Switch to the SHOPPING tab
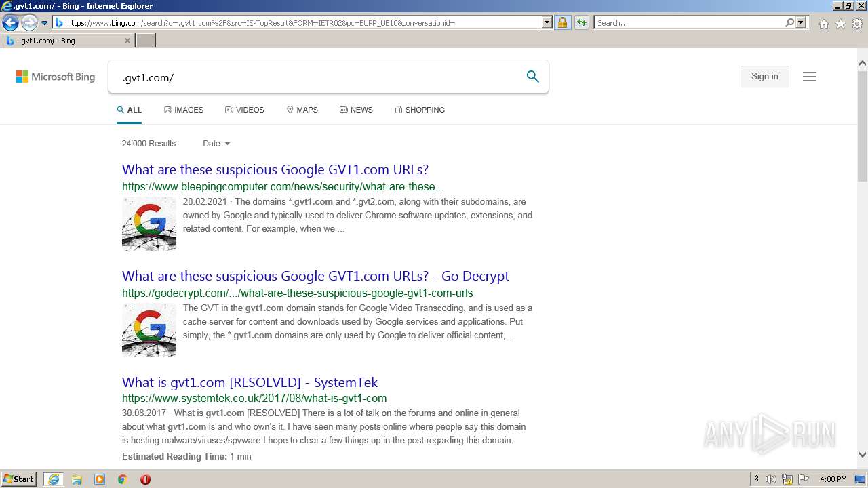The image size is (868, 488). click(420, 110)
